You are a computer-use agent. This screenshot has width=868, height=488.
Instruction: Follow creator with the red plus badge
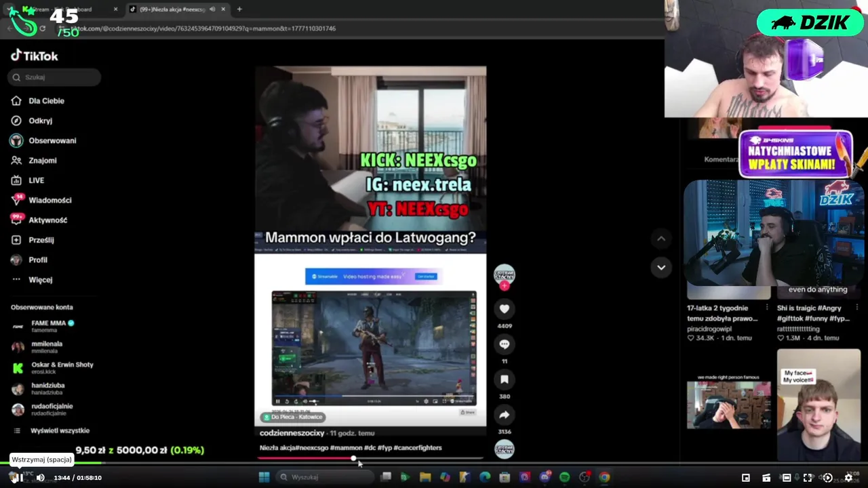tap(504, 286)
